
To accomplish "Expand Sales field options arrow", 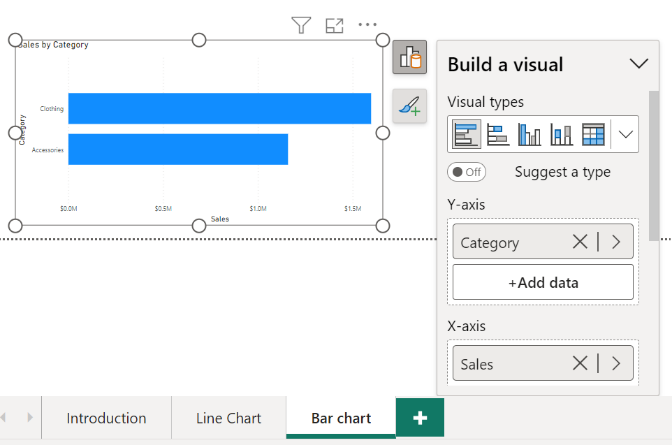I will pos(616,364).
